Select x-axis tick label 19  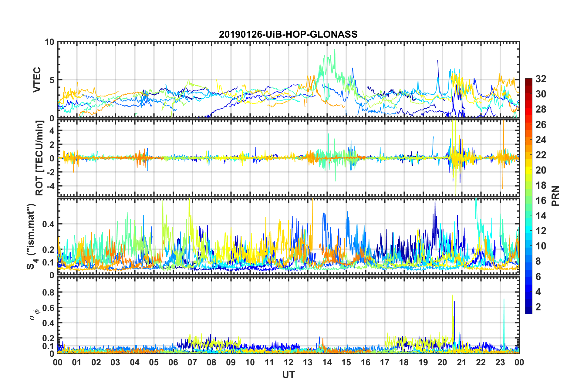click(423, 362)
